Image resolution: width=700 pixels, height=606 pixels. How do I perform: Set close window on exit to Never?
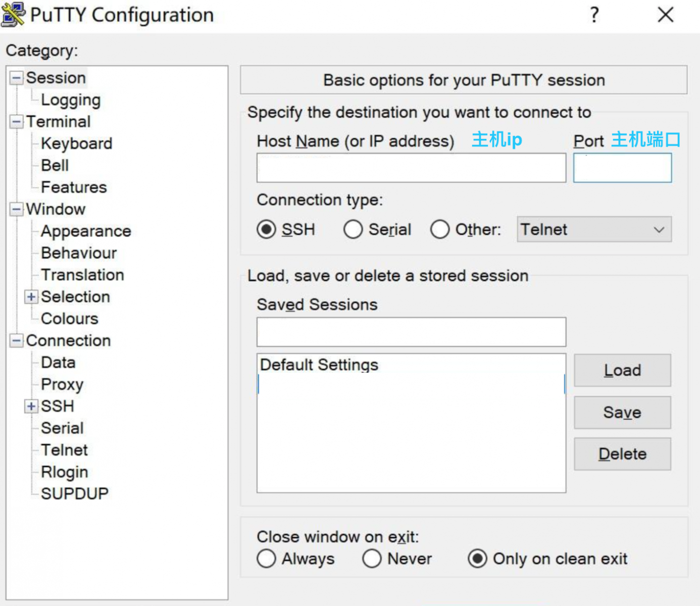(372, 559)
